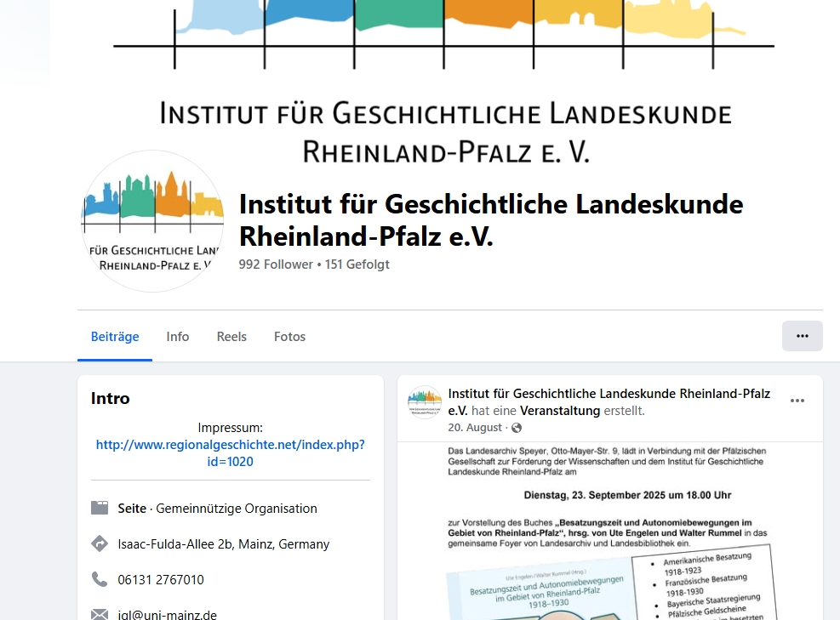This screenshot has height=620, width=840.
Task: Open the Reels tab
Action: [x=231, y=336]
